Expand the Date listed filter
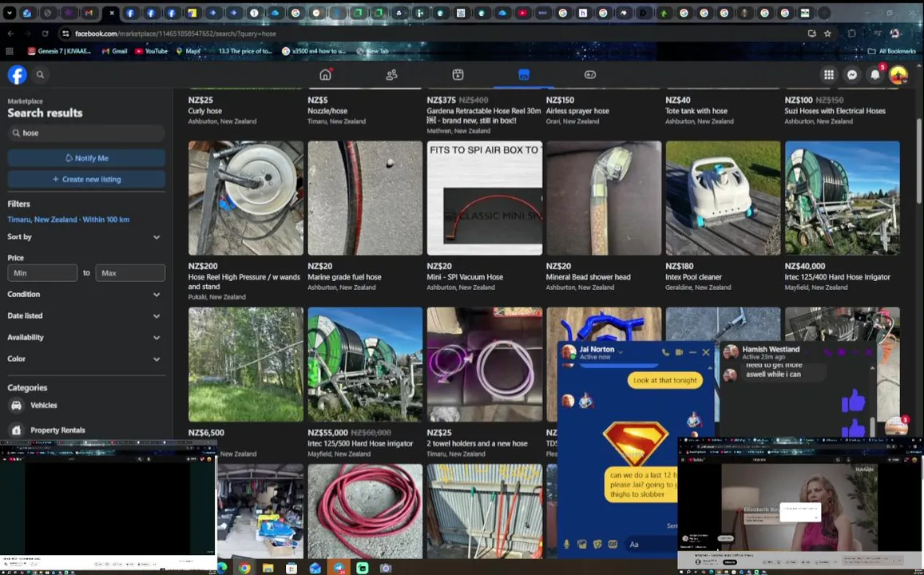 pos(85,315)
